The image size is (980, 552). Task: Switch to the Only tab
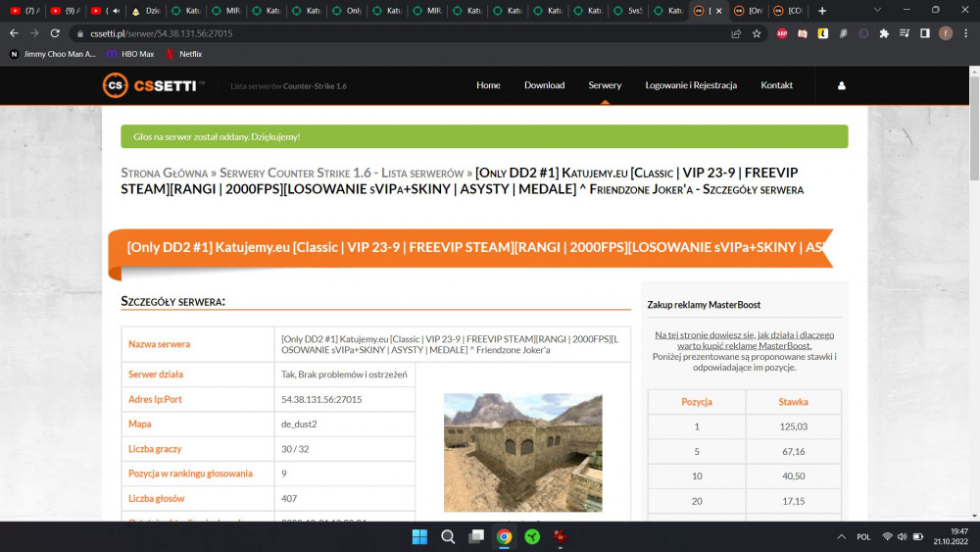click(x=346, y=11)
